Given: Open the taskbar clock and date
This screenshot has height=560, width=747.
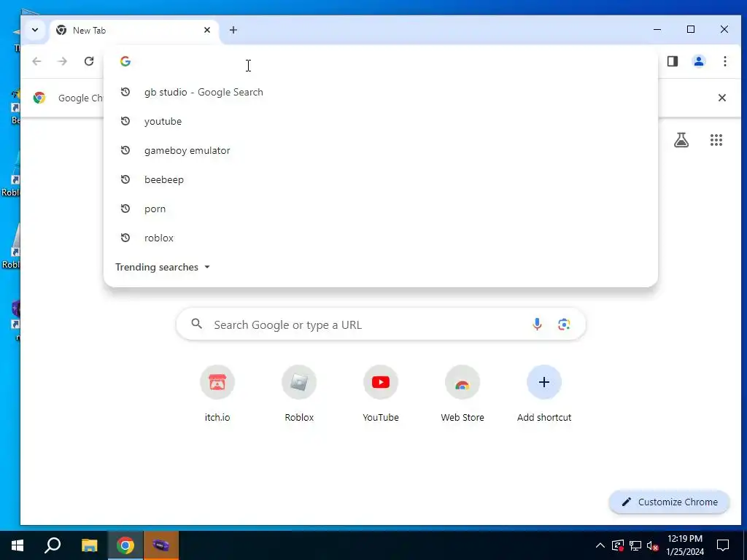Looking at the screenshot, I should coord(684,545).
